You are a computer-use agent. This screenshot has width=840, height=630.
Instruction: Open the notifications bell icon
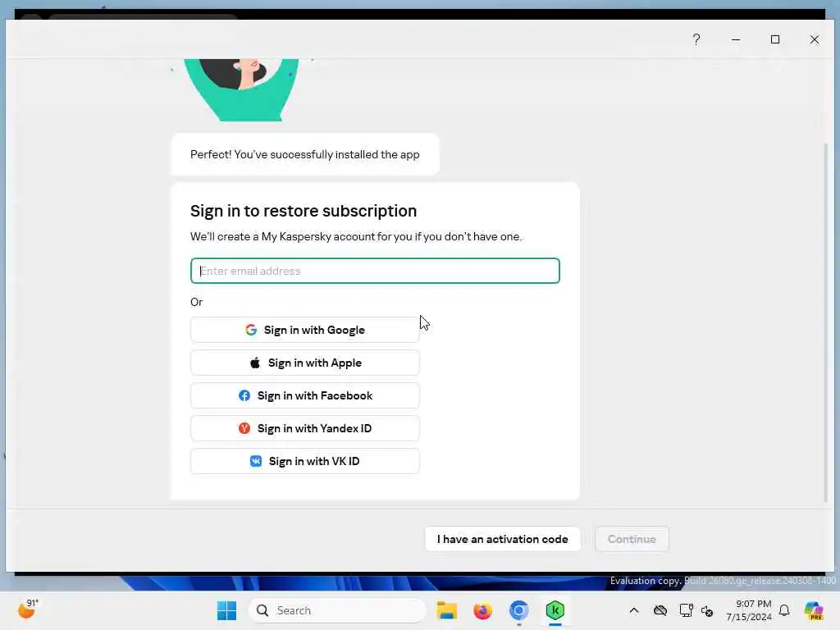pos(784,610)
